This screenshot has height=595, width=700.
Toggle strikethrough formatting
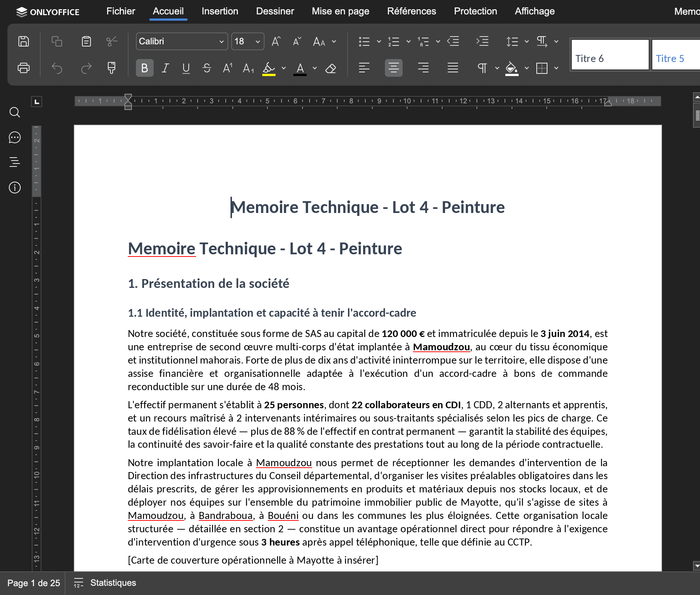point(207,68)
